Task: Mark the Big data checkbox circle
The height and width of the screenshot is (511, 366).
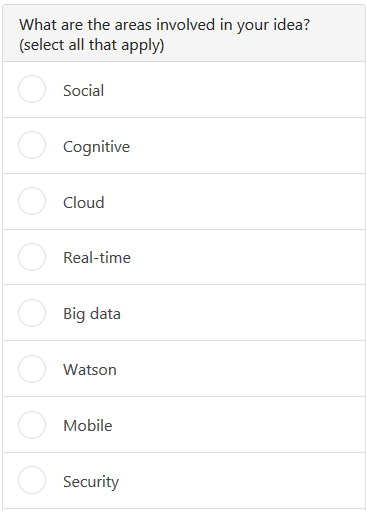Action: [x=32, y=313]
